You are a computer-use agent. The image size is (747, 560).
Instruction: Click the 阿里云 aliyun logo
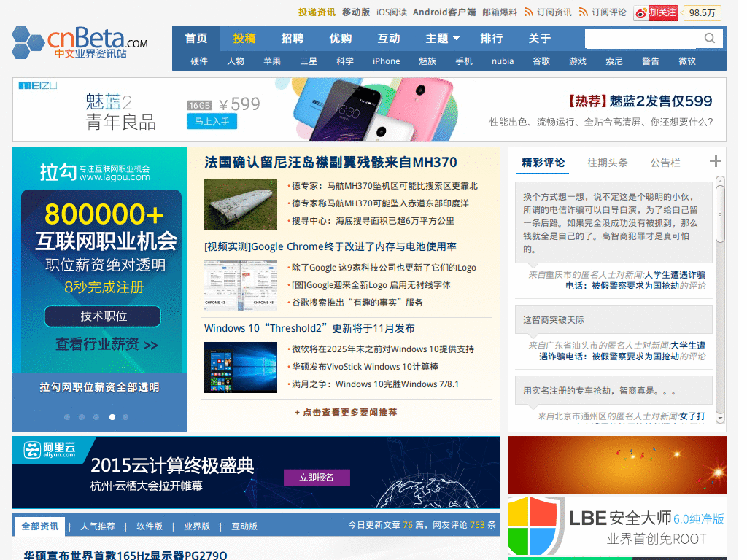point(50,449)
